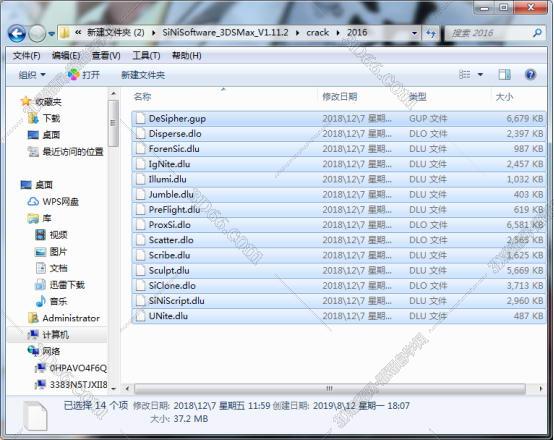Expand the arrow after the crack breadcrumb

[338, 33]
